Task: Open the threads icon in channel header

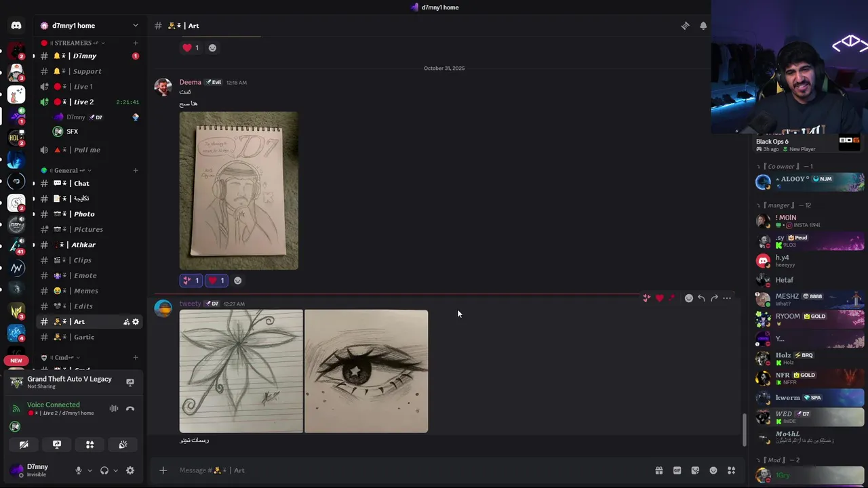Action: [685, 26]
